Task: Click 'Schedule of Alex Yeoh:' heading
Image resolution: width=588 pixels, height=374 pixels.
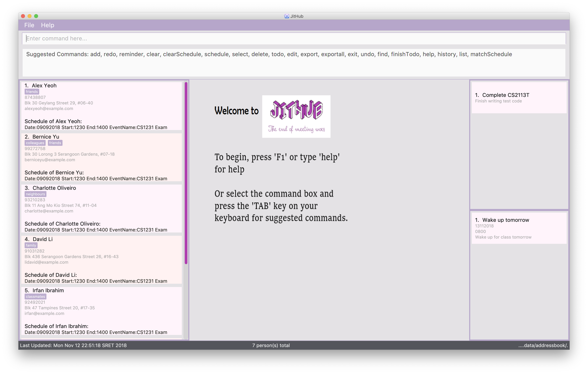Action: point(53,121)
